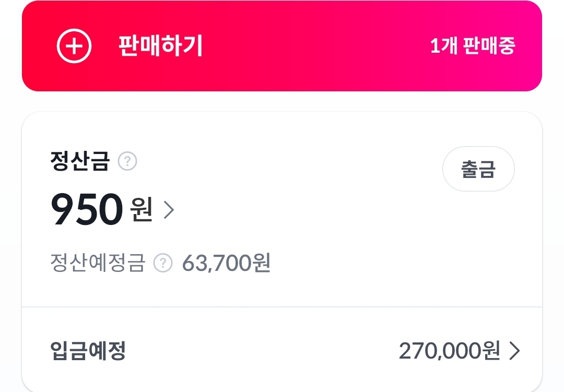
Task: Click the 270,000원 expected deposit amount
Action: click(450, 351)
